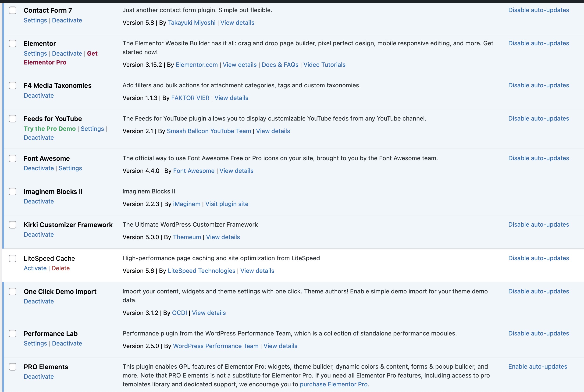The height and width of the screenshot is (392, 584).
Task: Check the Font Awesome plugin checkbox
Action: click(13, 158)
